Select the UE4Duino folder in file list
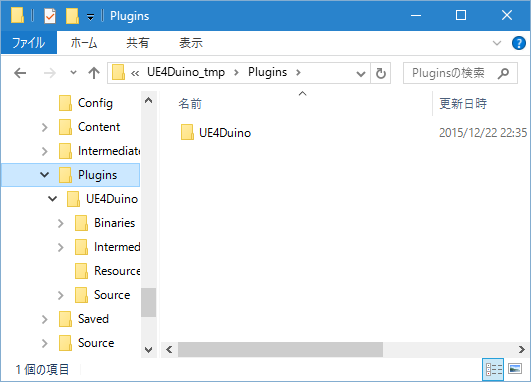The height and width of the screenshot is (382, 531). tap(216, 132)
